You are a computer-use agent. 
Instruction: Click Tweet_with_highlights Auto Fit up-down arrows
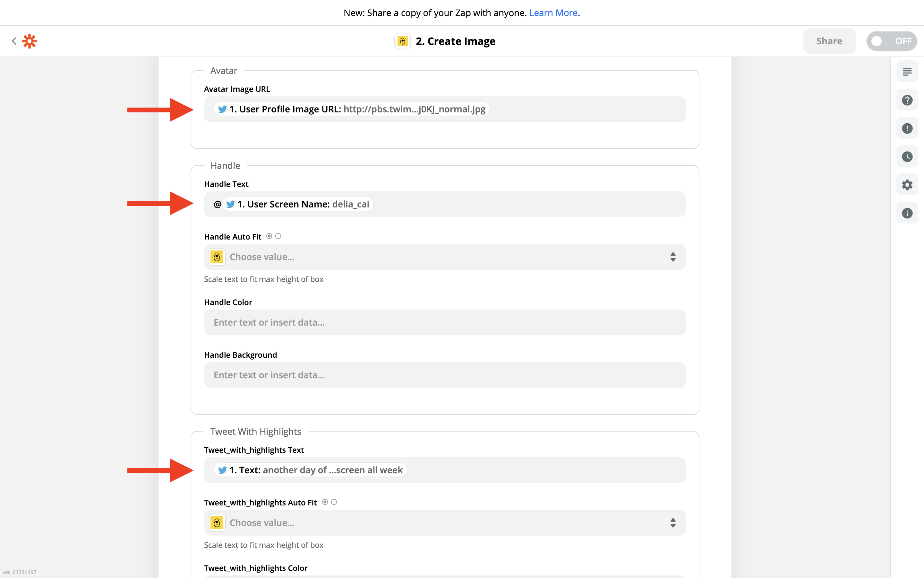point(673,522)
